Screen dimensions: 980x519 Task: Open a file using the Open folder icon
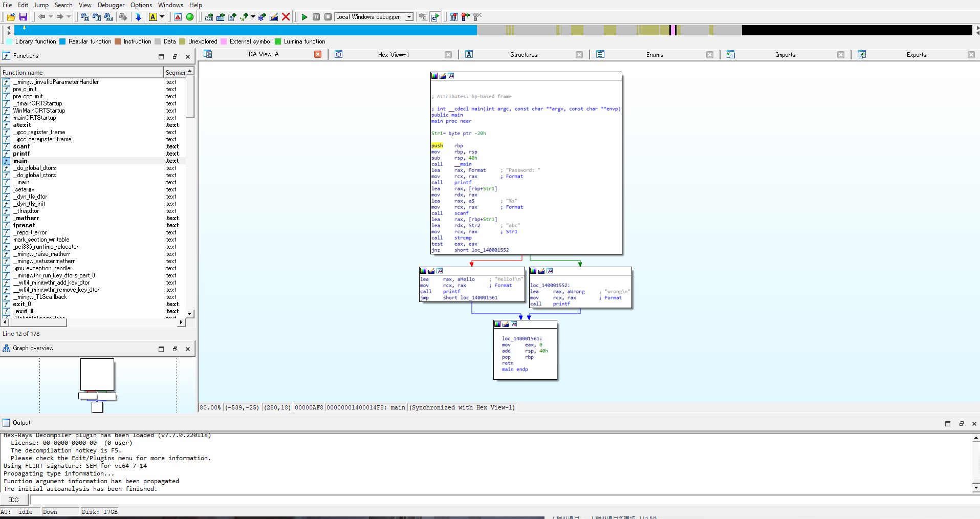(12, 17)
